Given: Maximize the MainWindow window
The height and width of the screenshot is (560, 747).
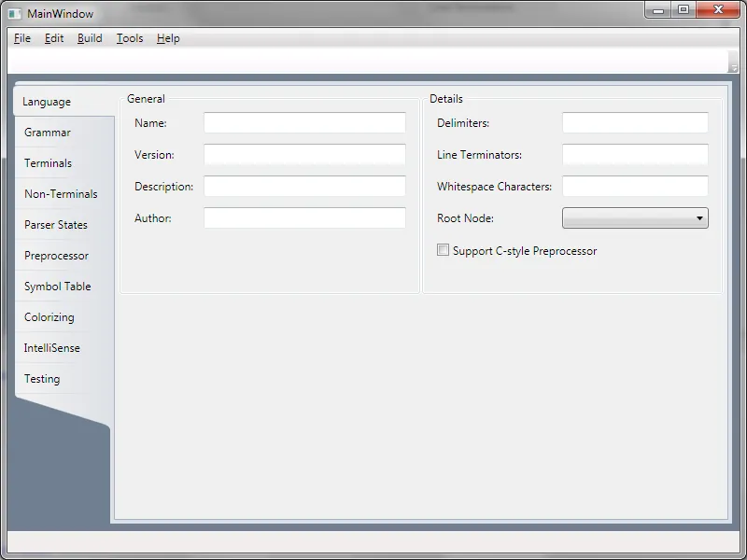Looking at the screenshot, I should (684, 10).
